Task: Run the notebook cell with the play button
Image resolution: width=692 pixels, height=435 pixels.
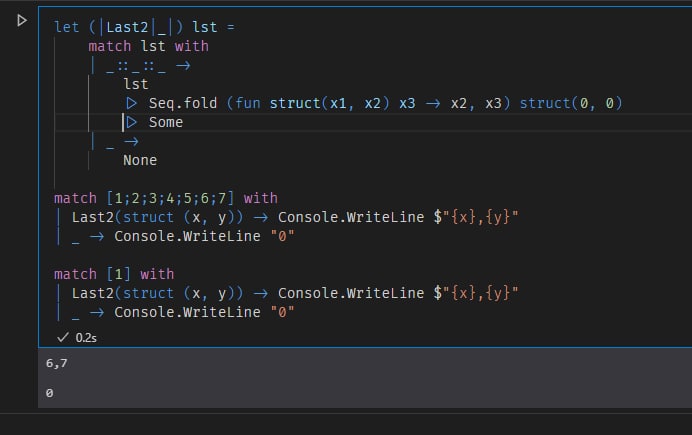Action: click(x=22, y=20)
